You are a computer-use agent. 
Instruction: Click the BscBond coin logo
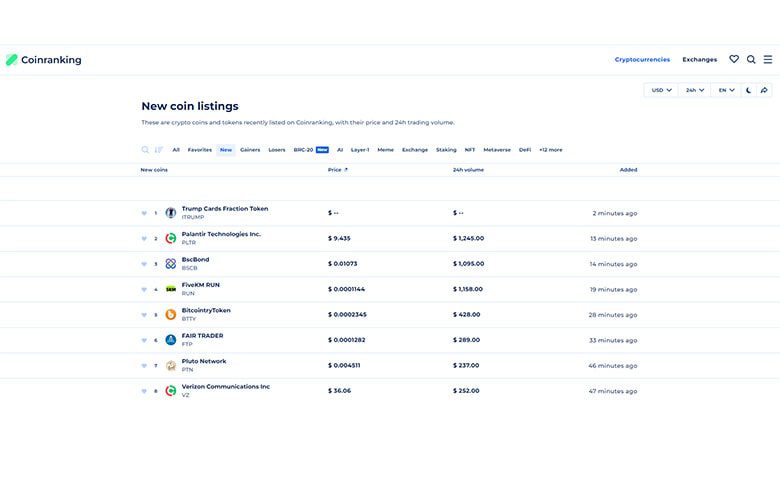(171, 264)
